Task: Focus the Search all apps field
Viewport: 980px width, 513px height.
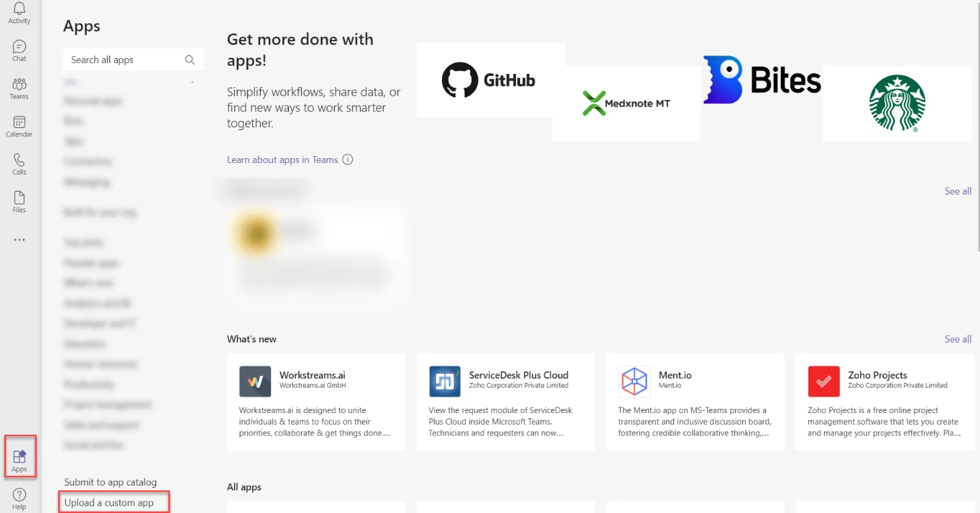Action: [133, 60]
